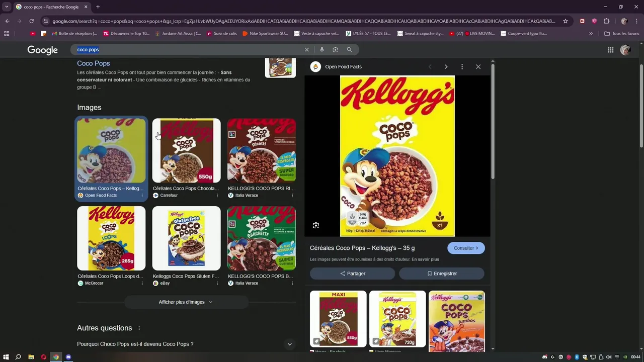Open the large Kellogg's Coco Pops preview image
The width and height of the screenshot is (644, 362).
click(397, 156)
